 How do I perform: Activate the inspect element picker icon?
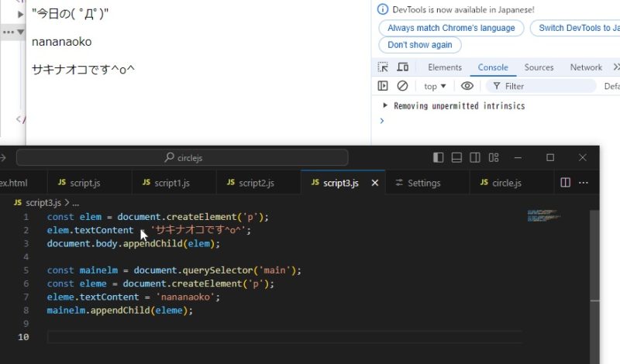(383, 67)
